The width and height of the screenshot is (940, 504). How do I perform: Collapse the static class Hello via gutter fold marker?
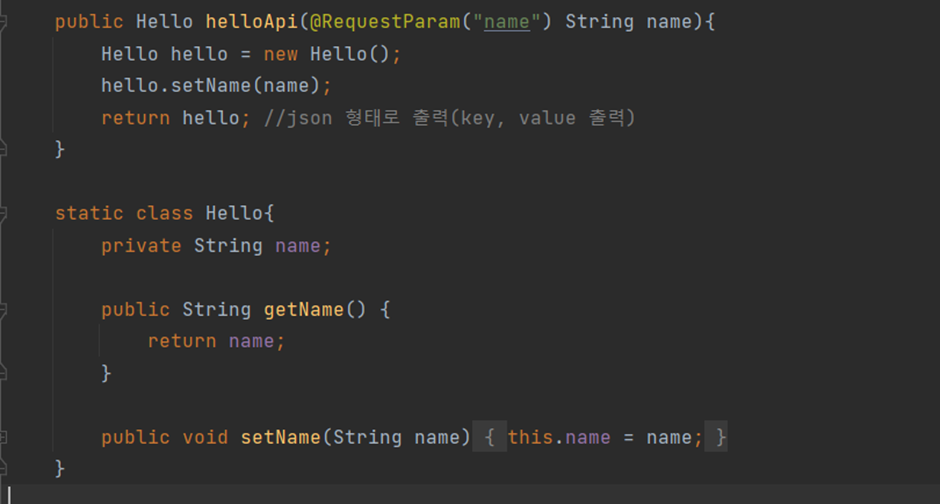(3, 213)
